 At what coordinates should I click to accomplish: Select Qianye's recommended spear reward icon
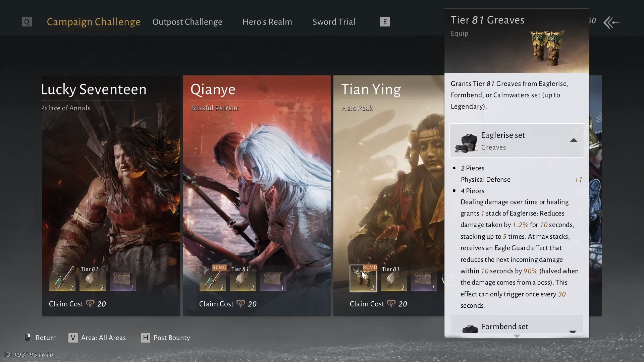coord(213,279)
